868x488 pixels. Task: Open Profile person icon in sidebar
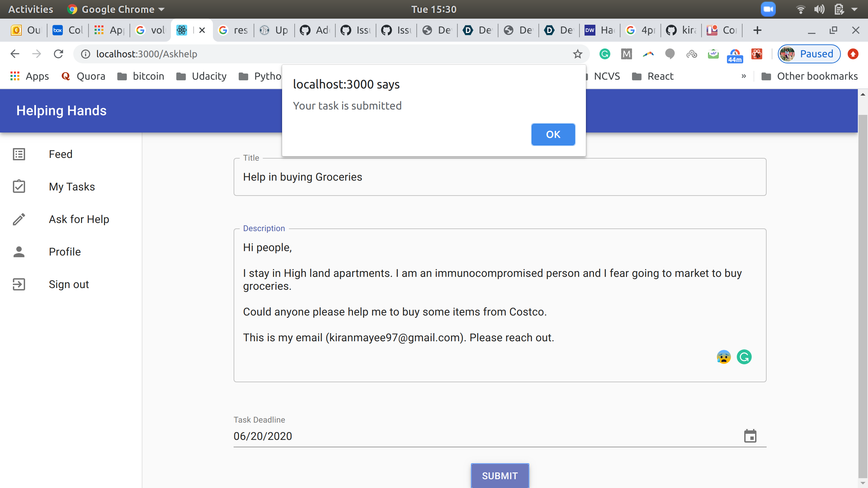pyautogui.click(x=19, y=252)
